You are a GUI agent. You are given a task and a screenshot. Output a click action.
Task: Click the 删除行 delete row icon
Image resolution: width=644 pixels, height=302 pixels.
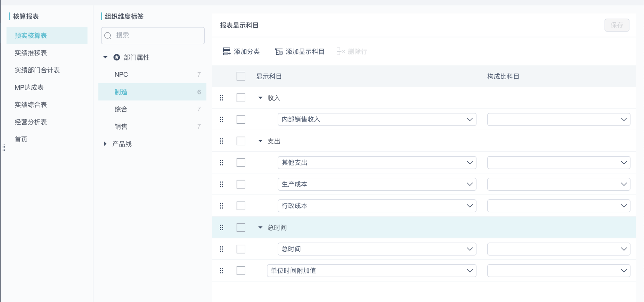[x=341, y=51]
